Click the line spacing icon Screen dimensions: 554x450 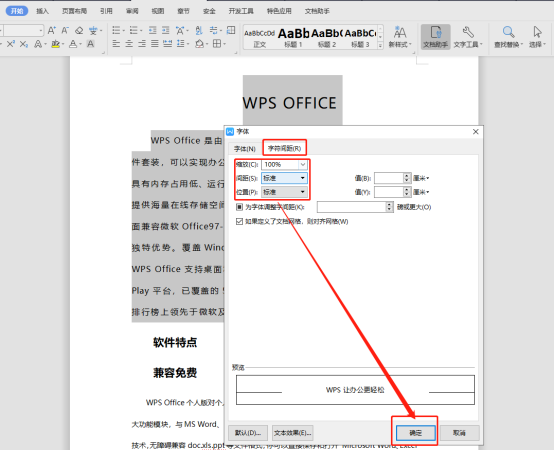click(x=181, y=44)
